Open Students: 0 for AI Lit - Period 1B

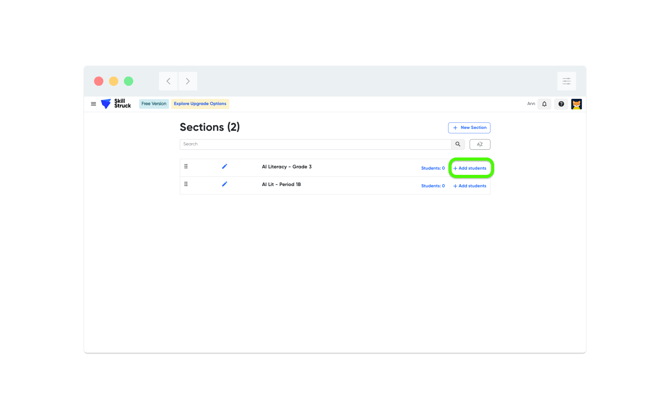433,186
